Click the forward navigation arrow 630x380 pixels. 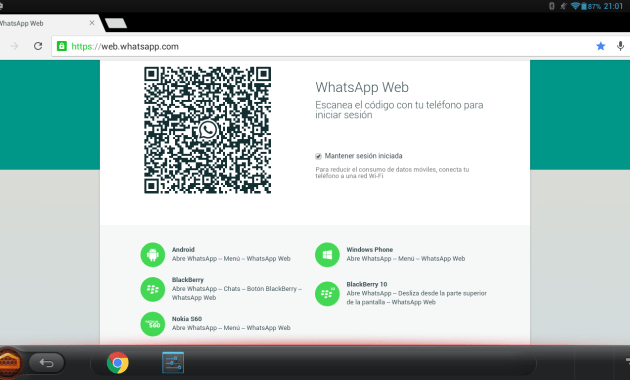point(14,46)
